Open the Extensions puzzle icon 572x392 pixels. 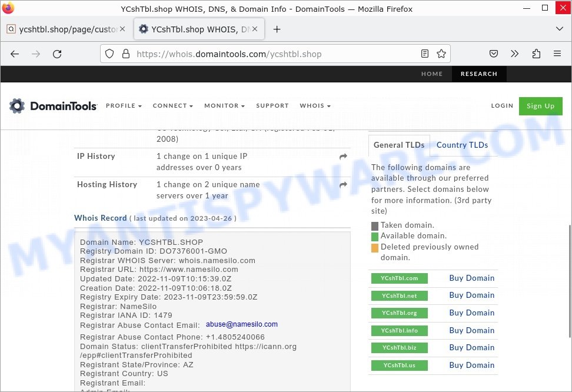(536, 54)
